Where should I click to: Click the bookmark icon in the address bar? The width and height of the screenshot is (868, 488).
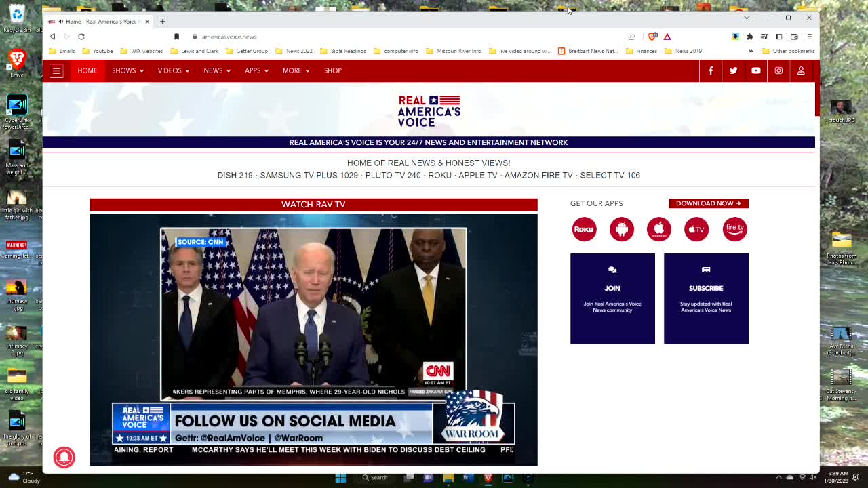(176, 37)
